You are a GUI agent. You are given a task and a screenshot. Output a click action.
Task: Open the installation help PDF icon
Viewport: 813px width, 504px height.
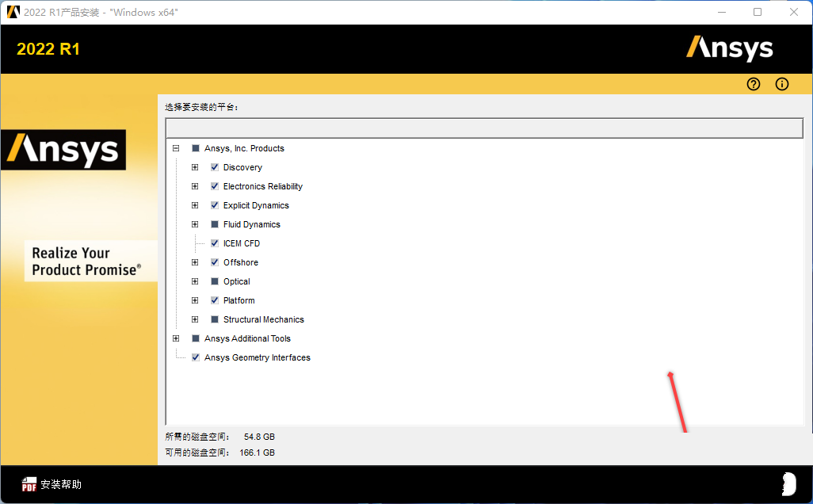click(x=29, y=484)
